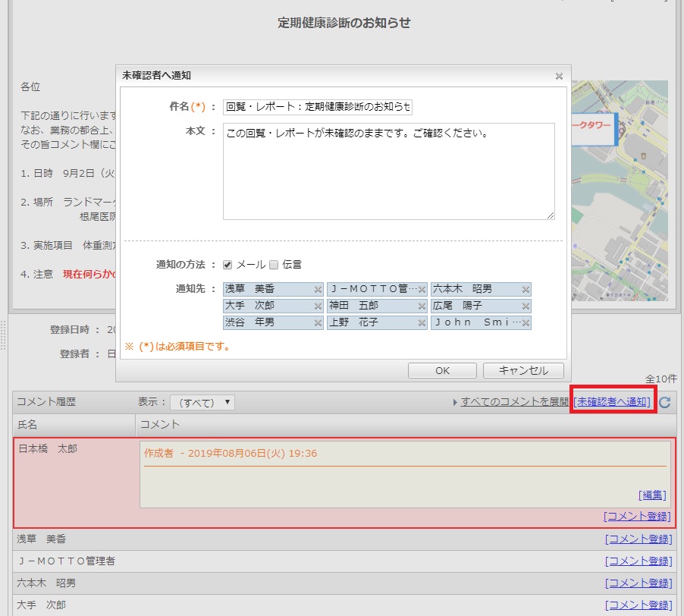Register comment for 浅草 美香
The height and width of the screenshot is (616, 684).
(x=639, y=539)
